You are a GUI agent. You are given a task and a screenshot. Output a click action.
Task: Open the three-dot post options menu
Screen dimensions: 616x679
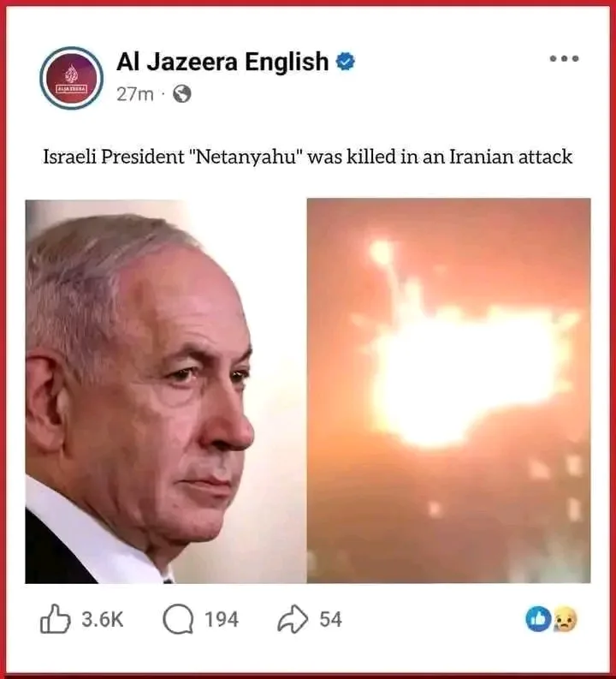564,58
